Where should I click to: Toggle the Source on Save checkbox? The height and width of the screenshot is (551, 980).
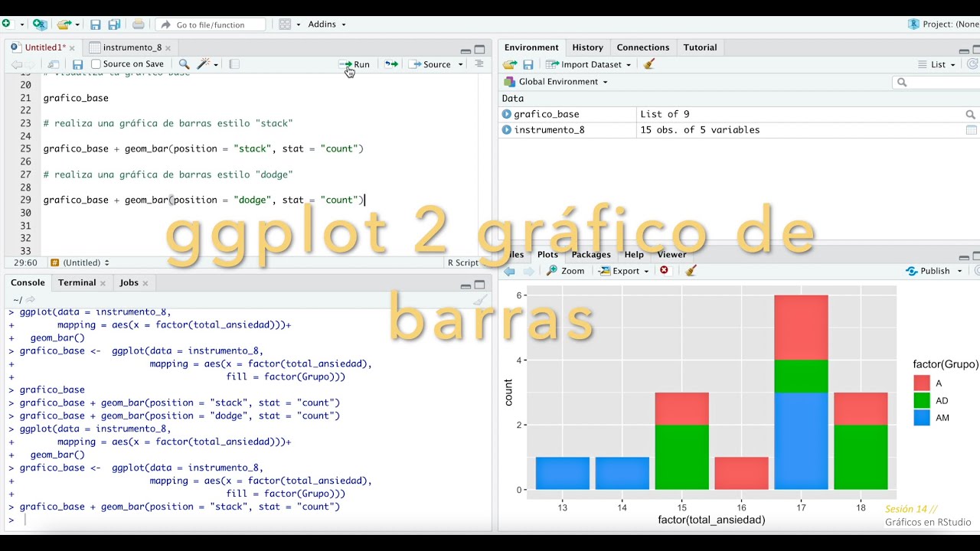96,64
